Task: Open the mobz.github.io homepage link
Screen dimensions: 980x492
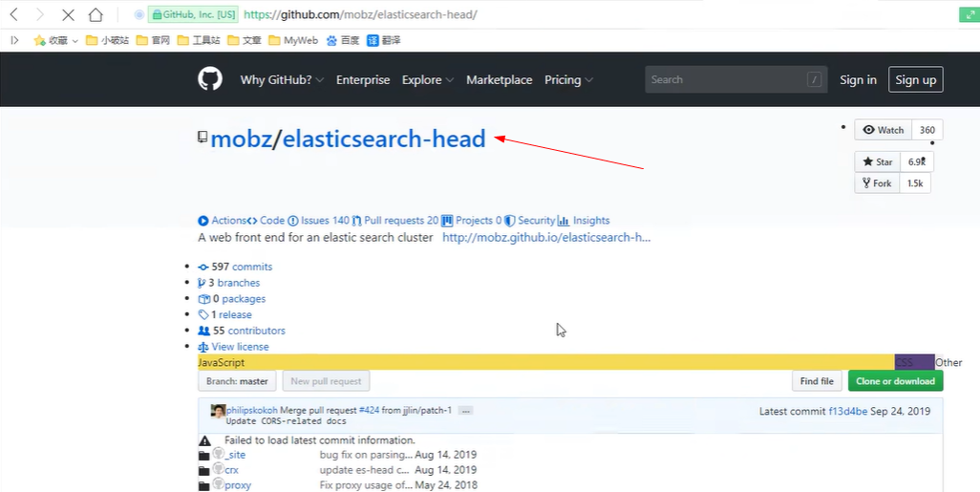Action: (546, 238)
